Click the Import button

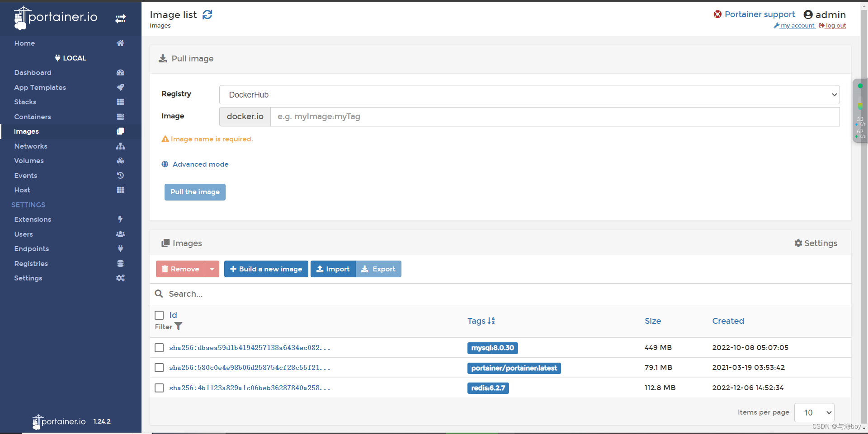(x=333, y=269)
